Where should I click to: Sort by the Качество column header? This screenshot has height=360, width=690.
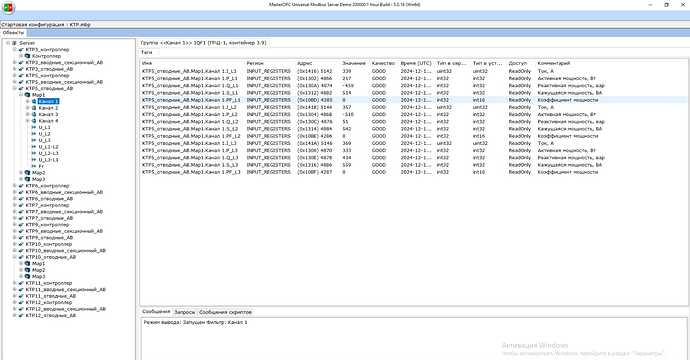coord(384,63)
